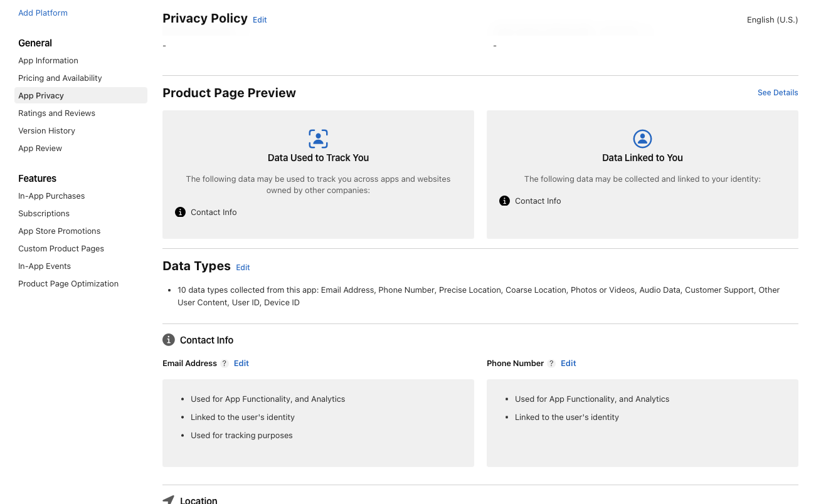The height and width of the screenshot is (504, 821).
Task: Click the help icon next to Email Address
Action: coord(225,364)
